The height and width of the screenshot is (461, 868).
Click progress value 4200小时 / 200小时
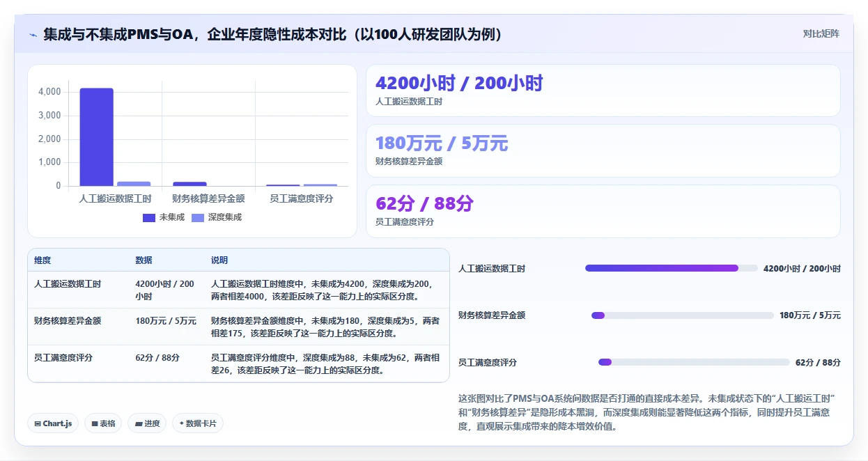[x=802, y=269]
